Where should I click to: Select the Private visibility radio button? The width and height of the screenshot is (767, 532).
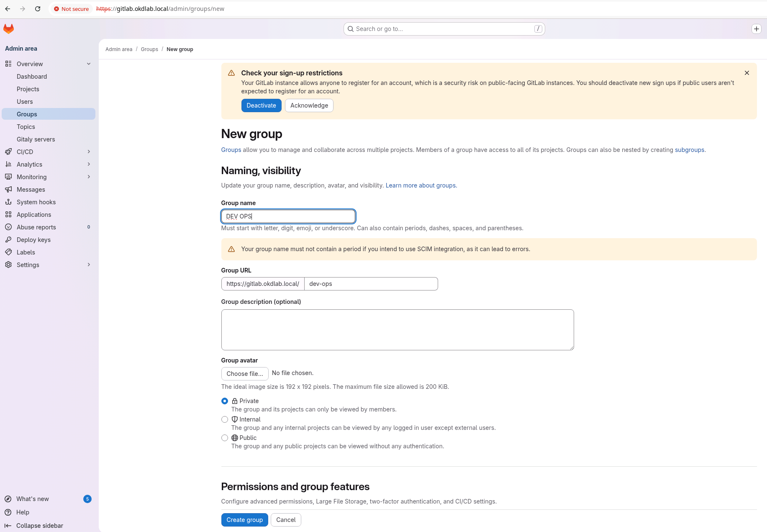pos(225,401)
